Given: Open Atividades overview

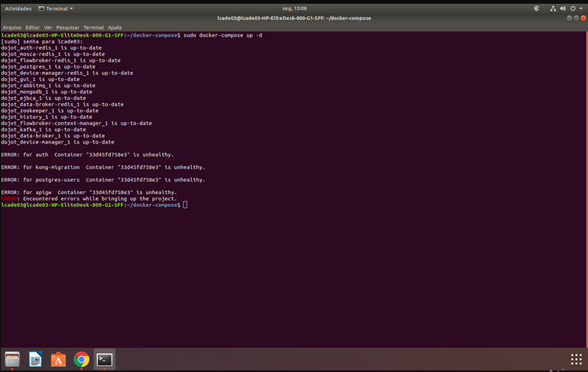Looking at the screenshot, I should tap(18, 8).
